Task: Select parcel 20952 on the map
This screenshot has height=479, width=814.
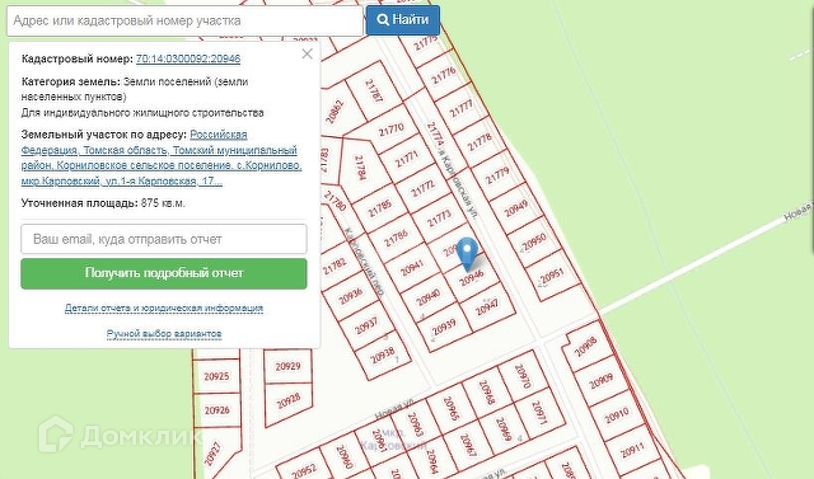Action: 304,470
